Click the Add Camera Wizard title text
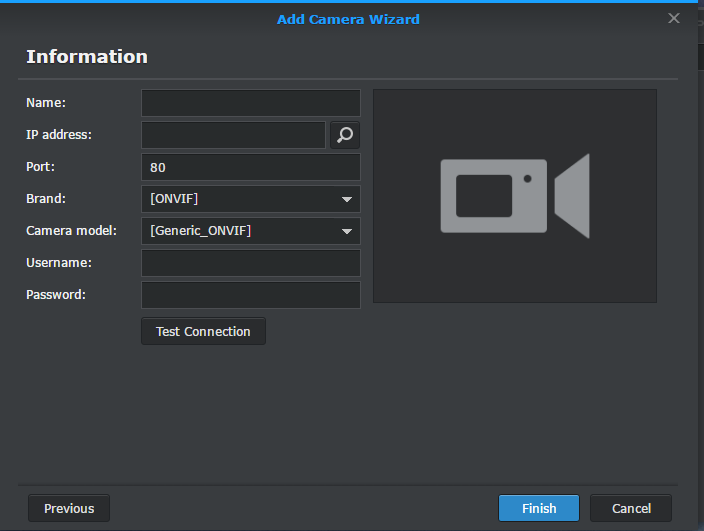The height and width of the screenshot is (531, 704). point(348,19)
